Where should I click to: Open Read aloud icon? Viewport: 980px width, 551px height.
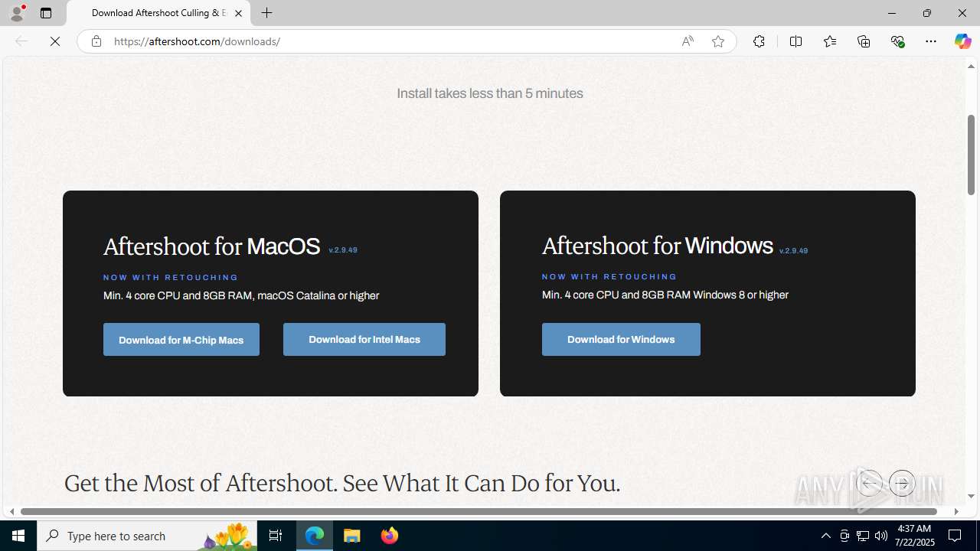pos(687,41)
